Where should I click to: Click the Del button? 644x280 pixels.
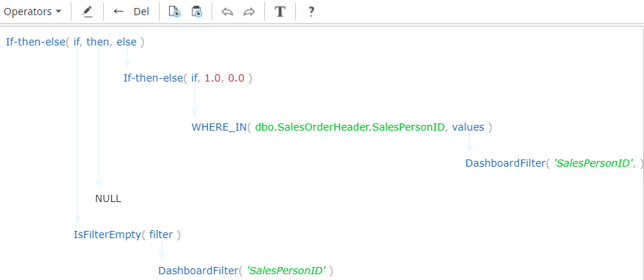(x=142, y=12)
